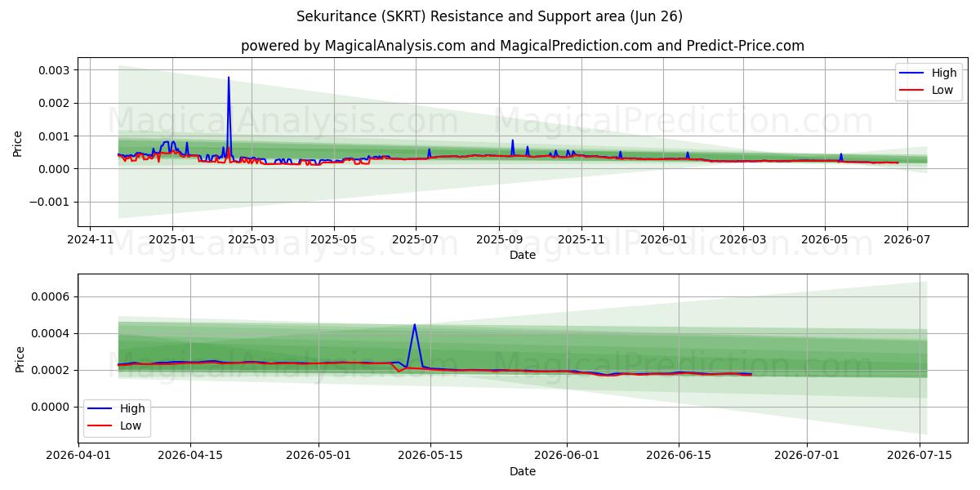Click the '2024-11' x-axis tick label
Screen dimensions: 980x490
[x=90, y=239]
